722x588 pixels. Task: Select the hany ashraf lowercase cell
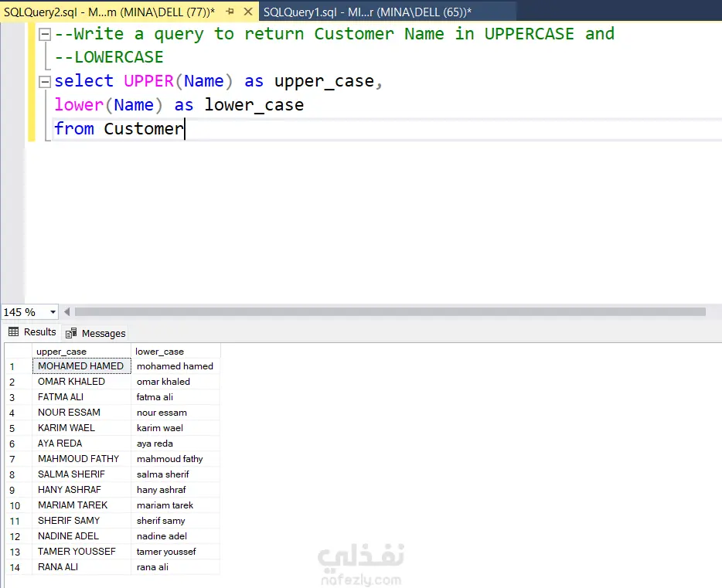175,490
